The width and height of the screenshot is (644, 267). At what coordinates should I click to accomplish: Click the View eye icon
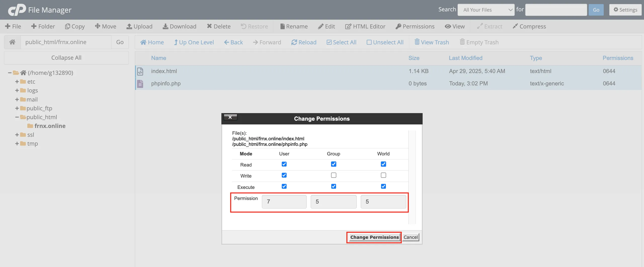pyautogui.click(x=448, y=26)
